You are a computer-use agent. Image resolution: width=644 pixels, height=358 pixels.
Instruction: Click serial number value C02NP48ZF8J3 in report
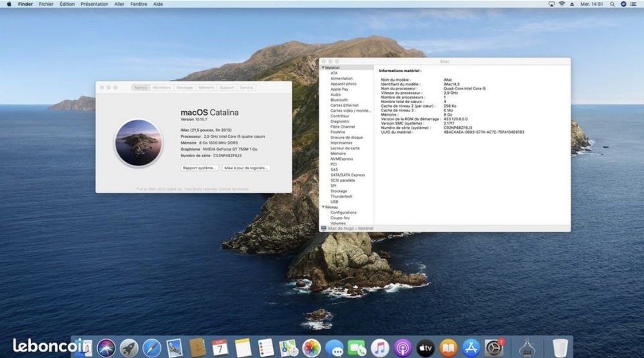tap(457, 127)
